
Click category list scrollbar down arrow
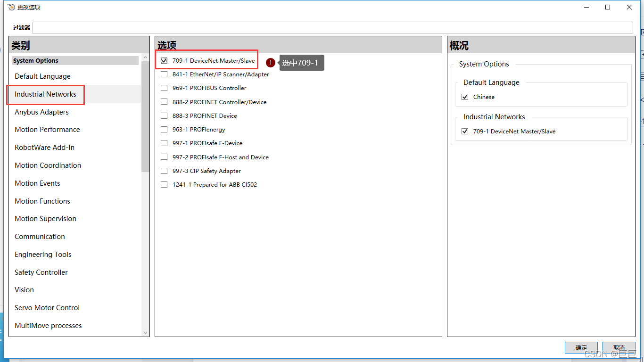click(x=145, y=333)
